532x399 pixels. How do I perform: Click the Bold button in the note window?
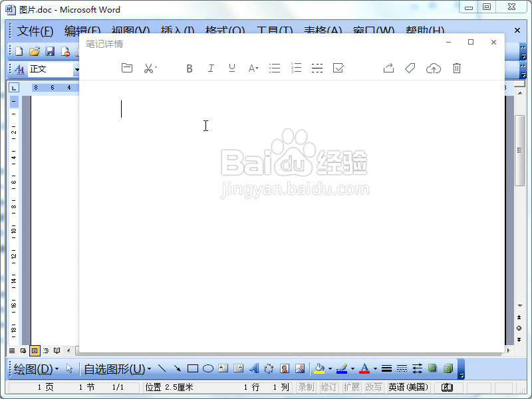point(190,68)
